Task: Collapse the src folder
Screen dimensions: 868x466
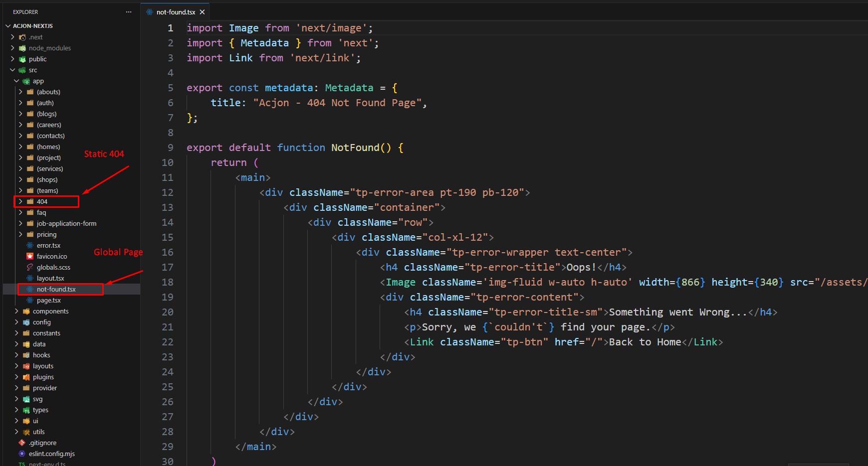Action: pos(12,70)
